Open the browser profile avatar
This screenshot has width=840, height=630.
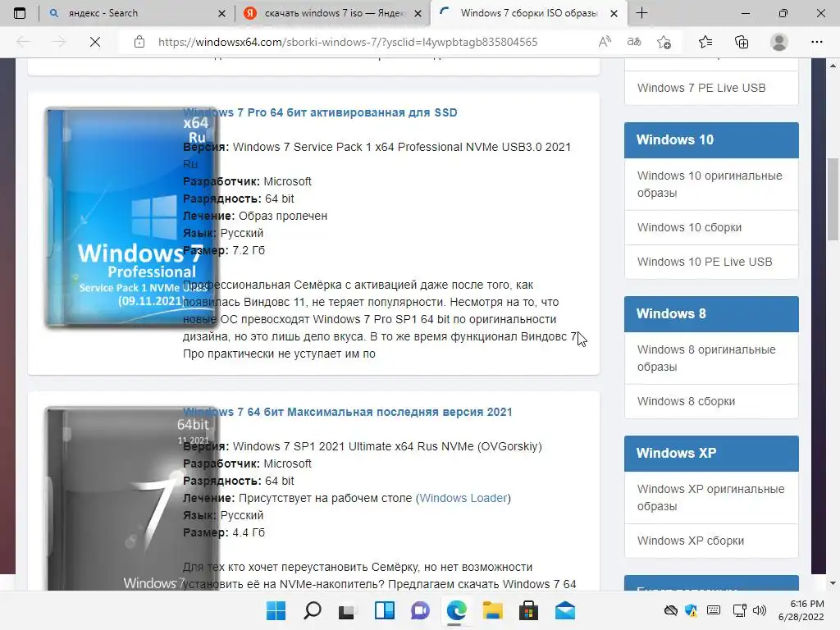(779, 42)
